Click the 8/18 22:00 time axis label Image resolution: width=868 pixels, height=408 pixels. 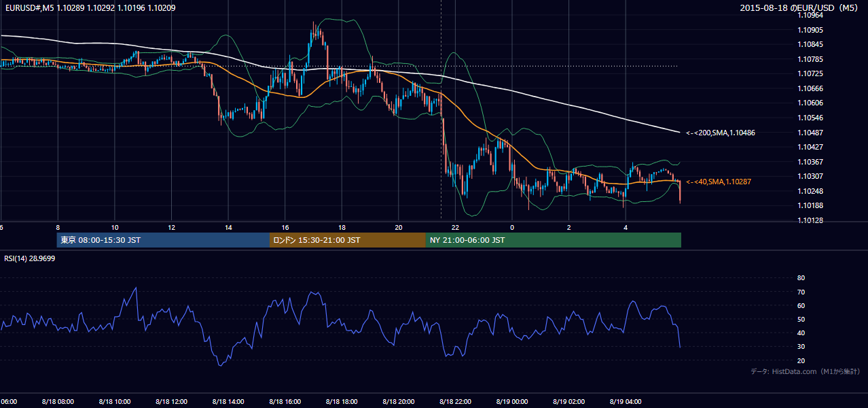pyautogui.click(x=455, y=402)
